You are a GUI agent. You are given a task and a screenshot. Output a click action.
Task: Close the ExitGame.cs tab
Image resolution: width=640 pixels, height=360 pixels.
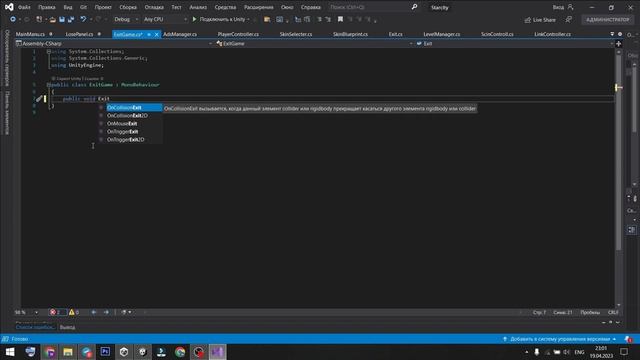[x=156, y=35]
